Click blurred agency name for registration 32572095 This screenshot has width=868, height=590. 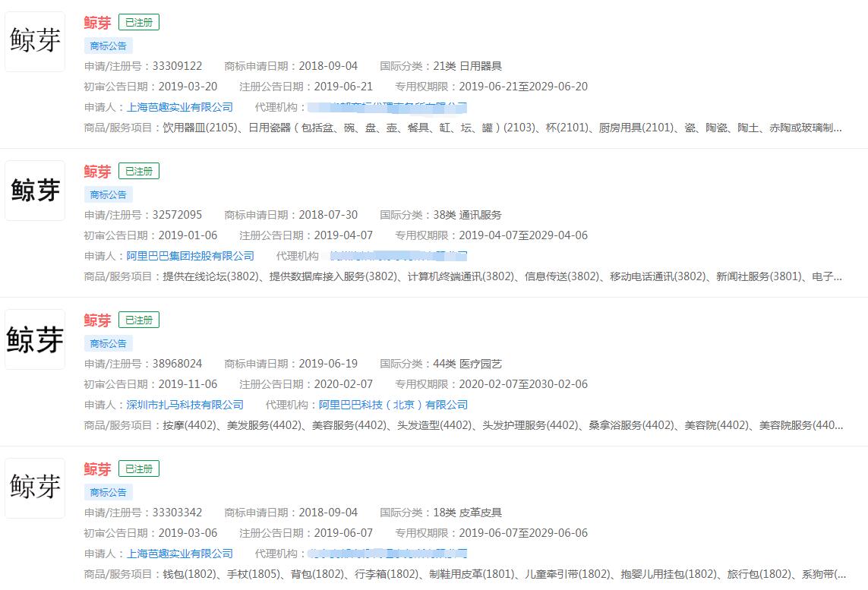pyautogui.click(x=399, y=256)
